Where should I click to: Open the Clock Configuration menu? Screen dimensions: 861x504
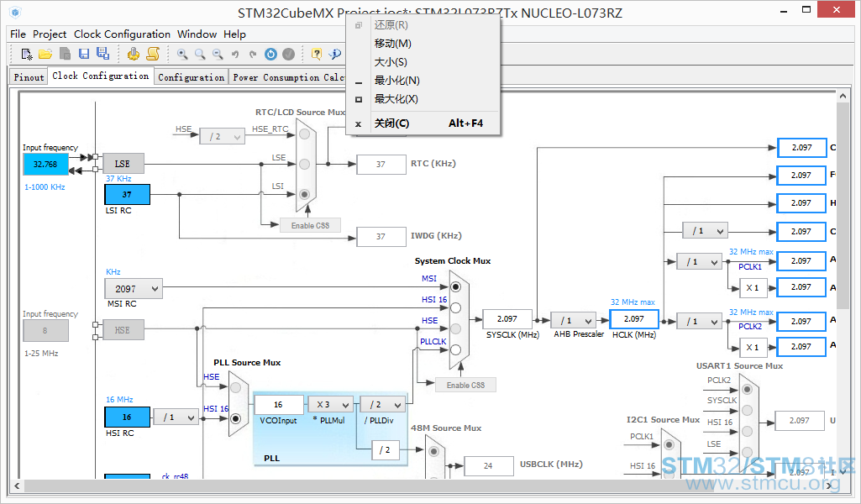coord(122,34)
